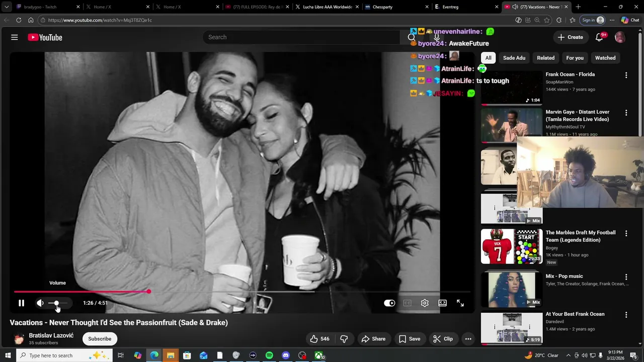Open Windows Task View
Screen dimensions: 644x362
(121, 355)
